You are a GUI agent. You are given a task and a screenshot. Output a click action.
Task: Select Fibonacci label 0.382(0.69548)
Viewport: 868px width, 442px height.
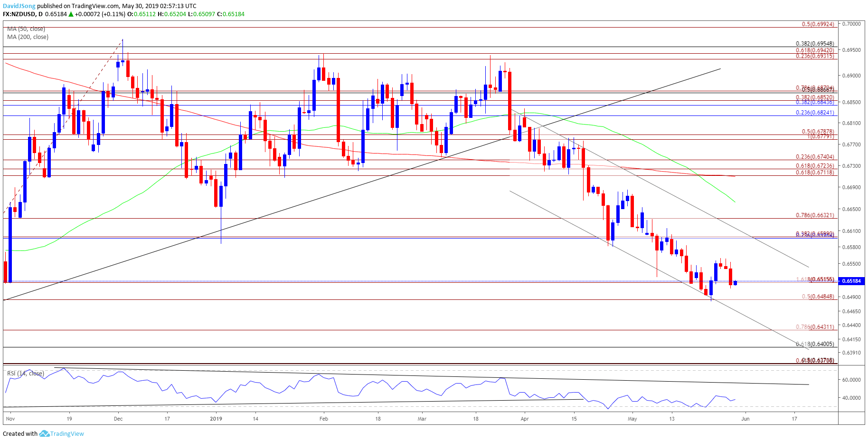(815, 44)
